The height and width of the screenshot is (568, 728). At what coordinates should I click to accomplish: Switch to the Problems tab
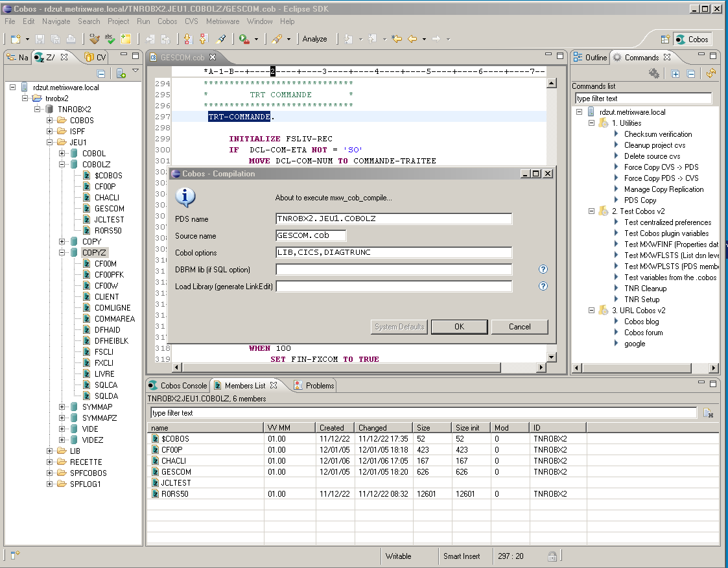pos(314,386)
